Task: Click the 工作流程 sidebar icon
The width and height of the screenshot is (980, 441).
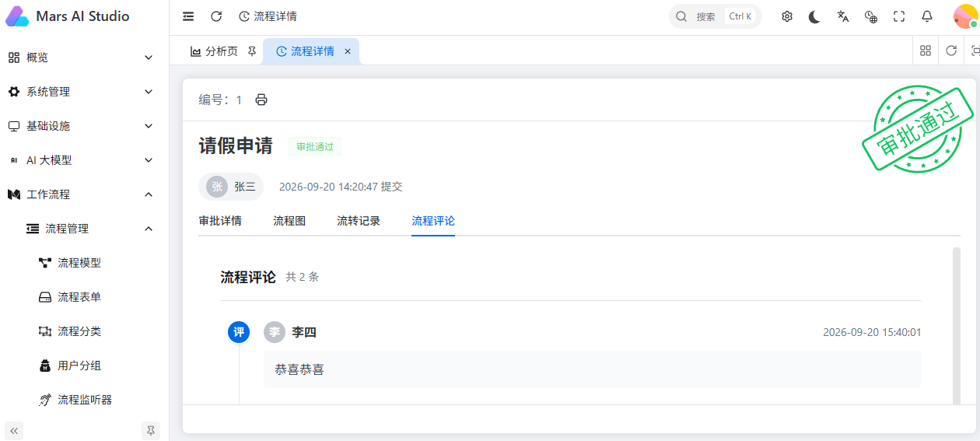Action: [14, 194]
